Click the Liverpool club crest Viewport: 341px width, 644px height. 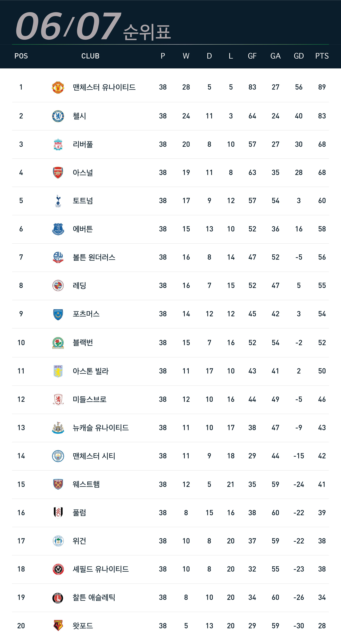click(58, 144)
